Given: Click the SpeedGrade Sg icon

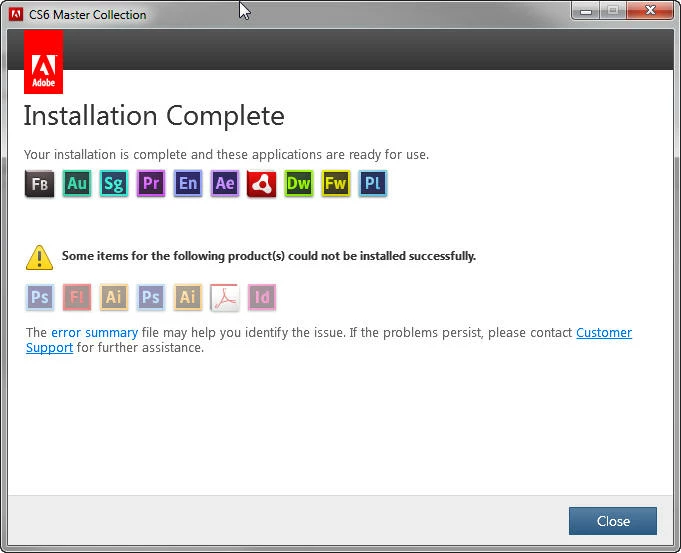Looking at the screenshot, I should [114, 184].
